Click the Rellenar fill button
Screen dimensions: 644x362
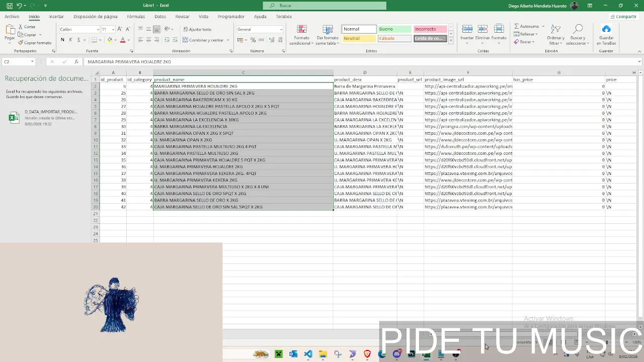point(526,34)
